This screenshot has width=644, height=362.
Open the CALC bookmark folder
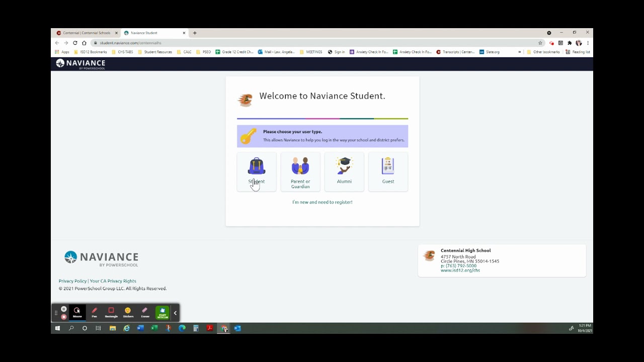184,52
